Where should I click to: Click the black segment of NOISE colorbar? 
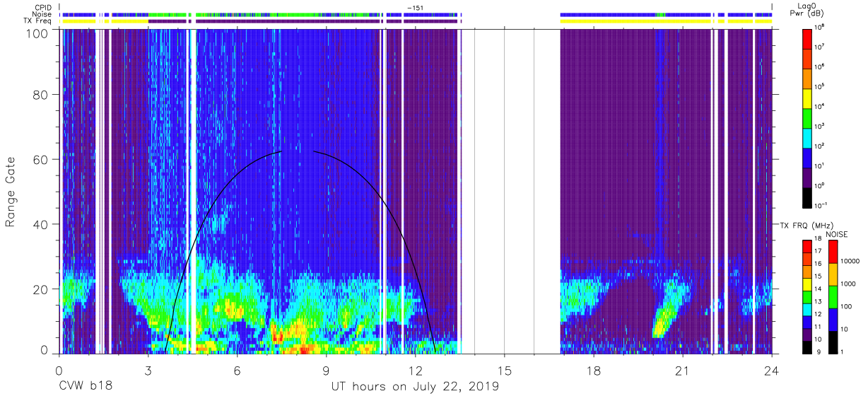833,342
